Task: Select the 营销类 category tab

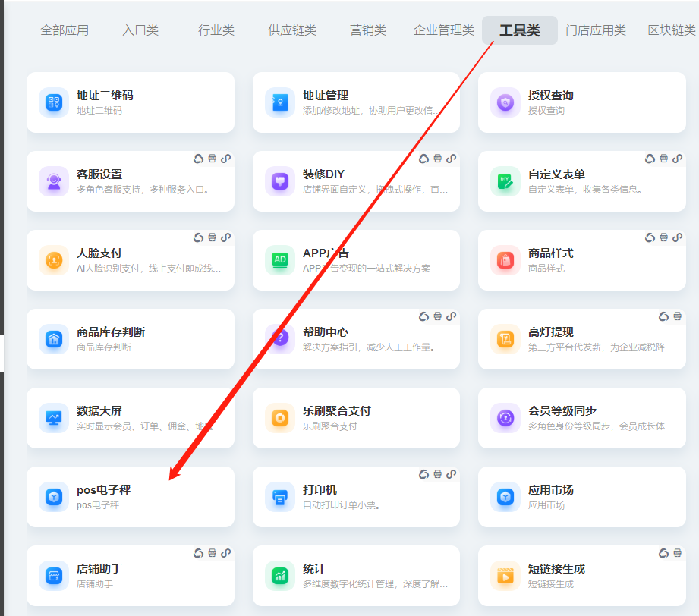Action: pyautogui.click(x=368, y=30)
